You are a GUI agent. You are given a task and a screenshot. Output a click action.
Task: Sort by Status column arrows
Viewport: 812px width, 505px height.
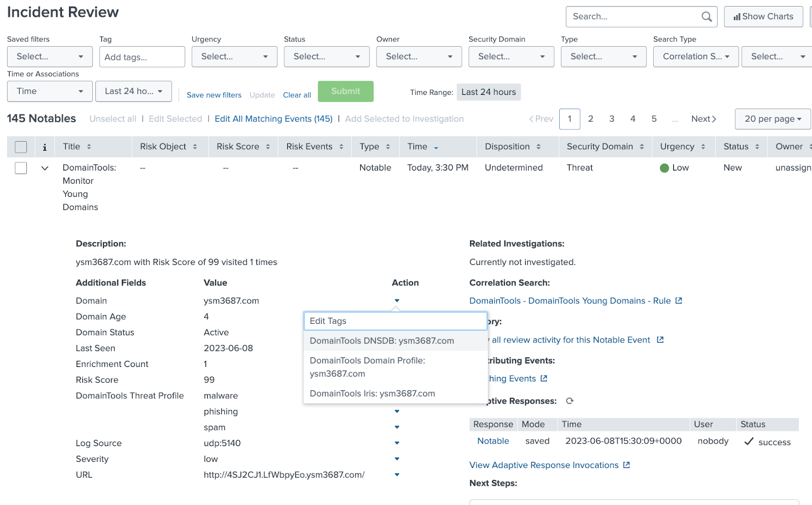757,147
